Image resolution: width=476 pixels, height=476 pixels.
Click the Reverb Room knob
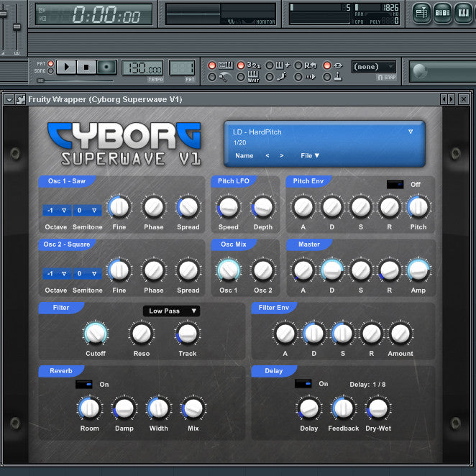pos(89,408)
